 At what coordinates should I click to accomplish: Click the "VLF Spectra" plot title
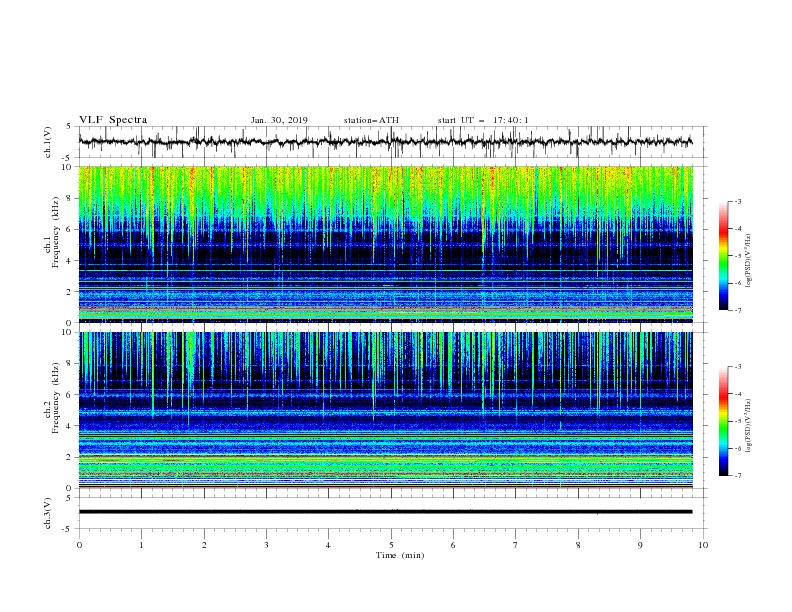pyautogui.click(x=113, y=120)
